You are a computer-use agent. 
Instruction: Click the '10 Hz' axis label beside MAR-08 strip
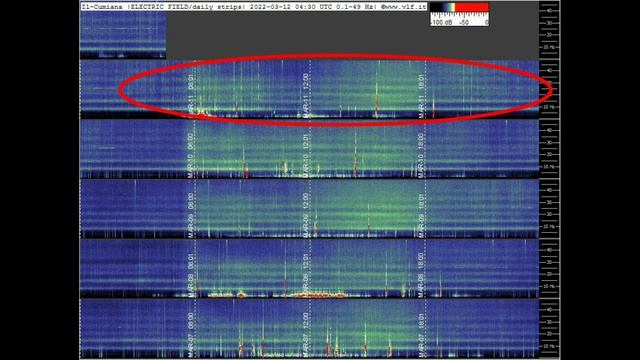coord(549,287)
